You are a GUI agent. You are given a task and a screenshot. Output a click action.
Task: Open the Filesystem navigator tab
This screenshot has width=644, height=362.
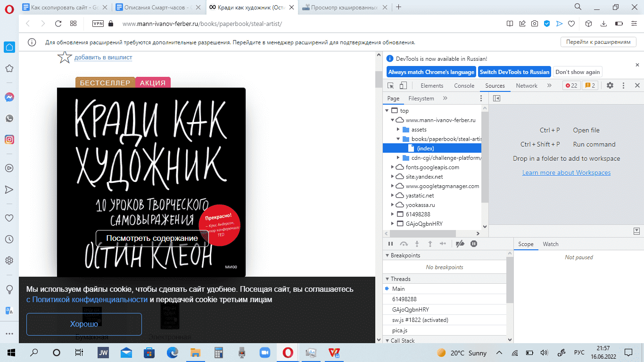pos(421,99)
